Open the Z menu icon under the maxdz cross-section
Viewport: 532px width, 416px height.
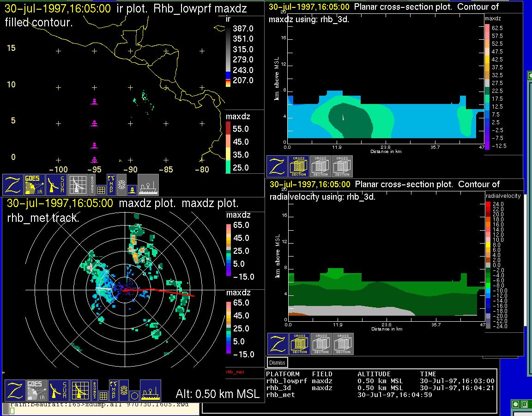click(x=277, y=166)
